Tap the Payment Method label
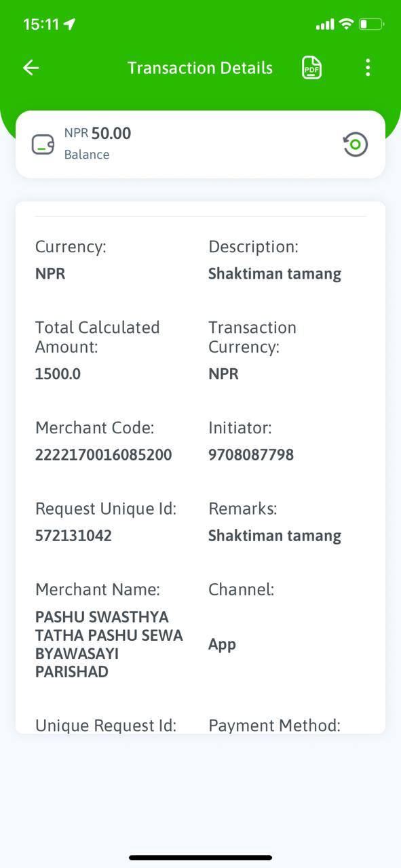 275,725
